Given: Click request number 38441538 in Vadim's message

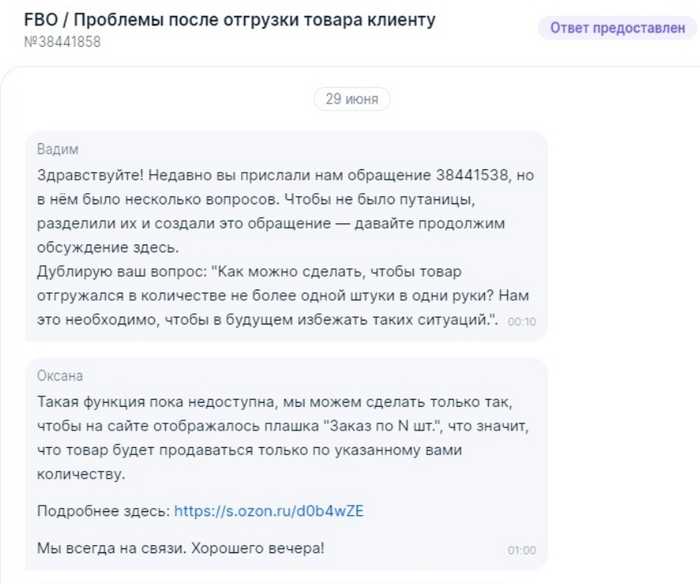Looking at the screenshot, I should 472,175.
